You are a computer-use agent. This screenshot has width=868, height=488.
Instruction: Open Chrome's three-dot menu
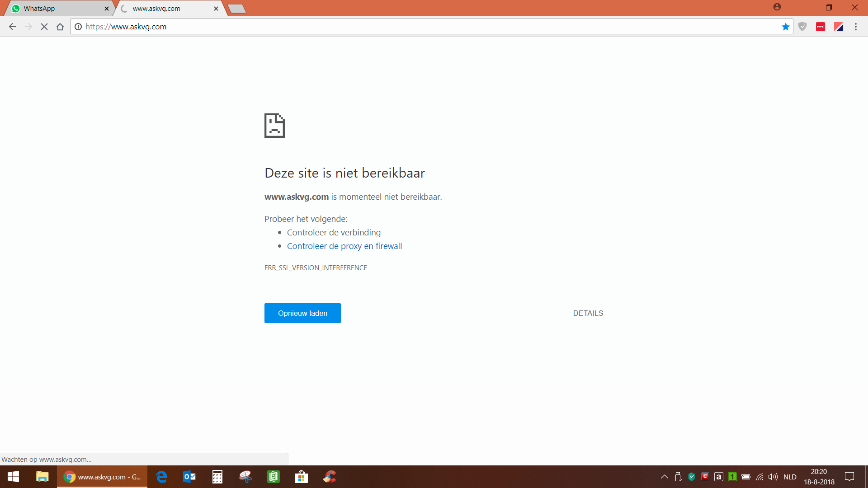point(856,27)
